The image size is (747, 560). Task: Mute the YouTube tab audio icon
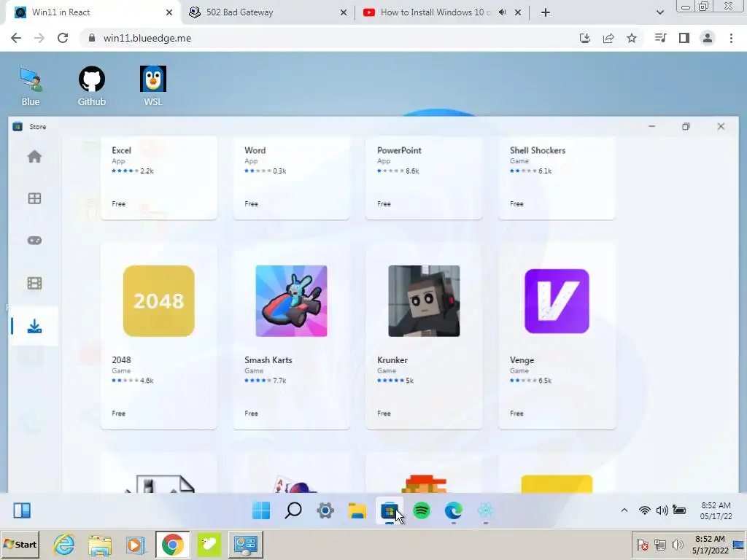click(502, 12)
